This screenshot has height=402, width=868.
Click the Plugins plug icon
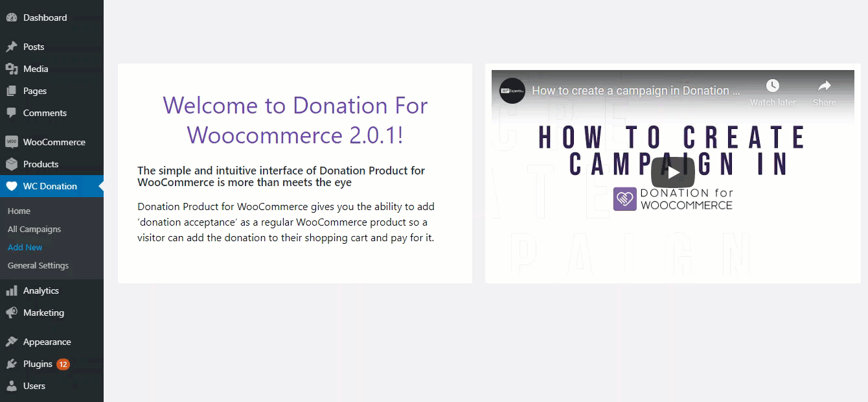(x=12, y=364)
